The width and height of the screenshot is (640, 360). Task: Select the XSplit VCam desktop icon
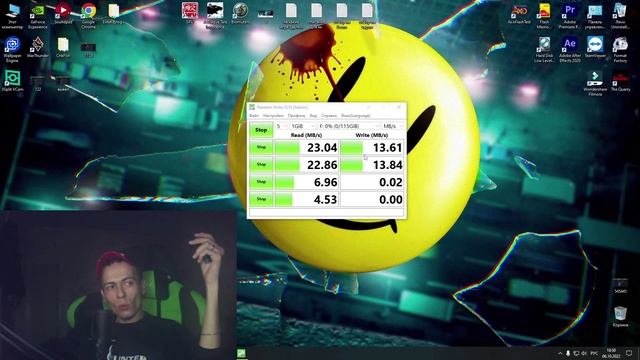pyautogui.click(x=12, y=80)
